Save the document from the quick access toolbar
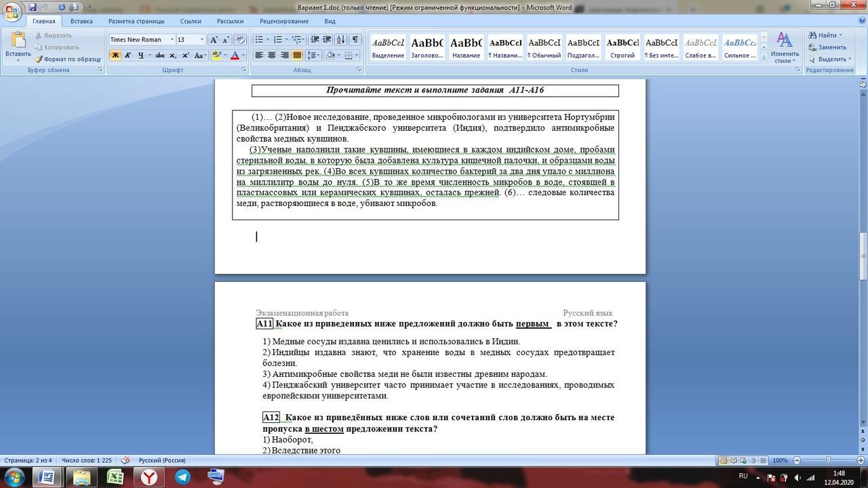868x488 pixels. [x=32, y=7]
